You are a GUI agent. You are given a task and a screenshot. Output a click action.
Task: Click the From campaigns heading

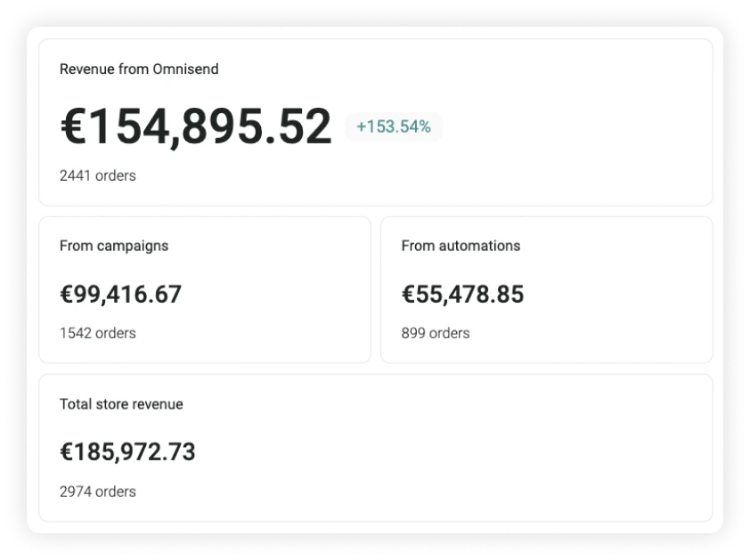113,246
